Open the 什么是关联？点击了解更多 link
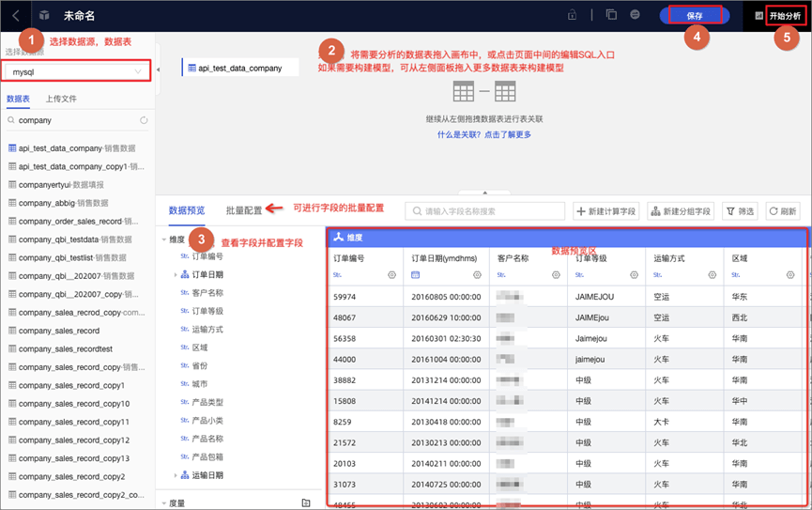 484,134
